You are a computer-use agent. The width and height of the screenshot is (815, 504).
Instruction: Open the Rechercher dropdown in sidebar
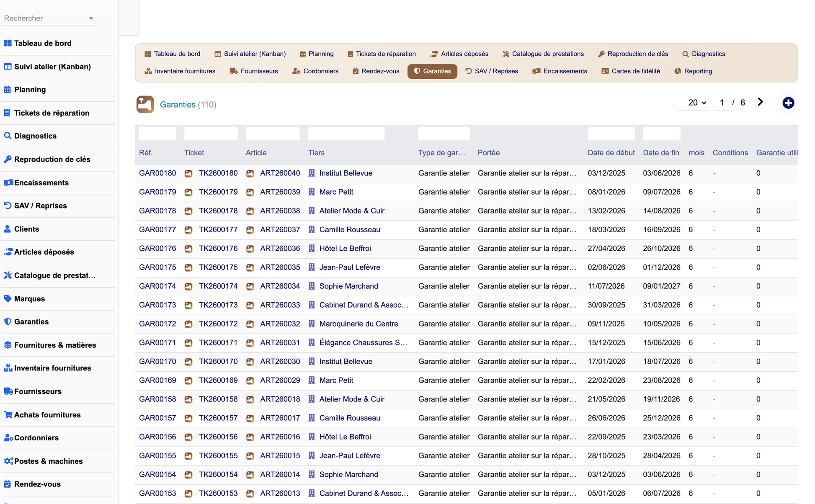pyautogui.click(x=49, y=18)
